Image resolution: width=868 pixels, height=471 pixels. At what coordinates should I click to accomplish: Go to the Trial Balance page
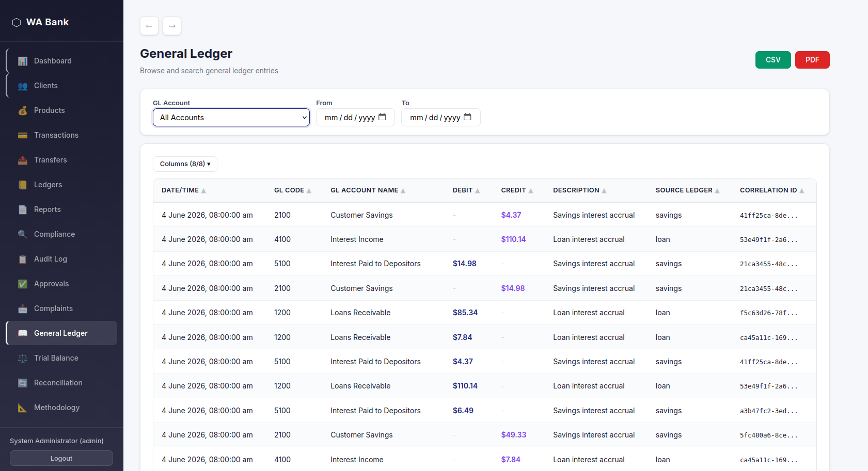click(61, 358)
